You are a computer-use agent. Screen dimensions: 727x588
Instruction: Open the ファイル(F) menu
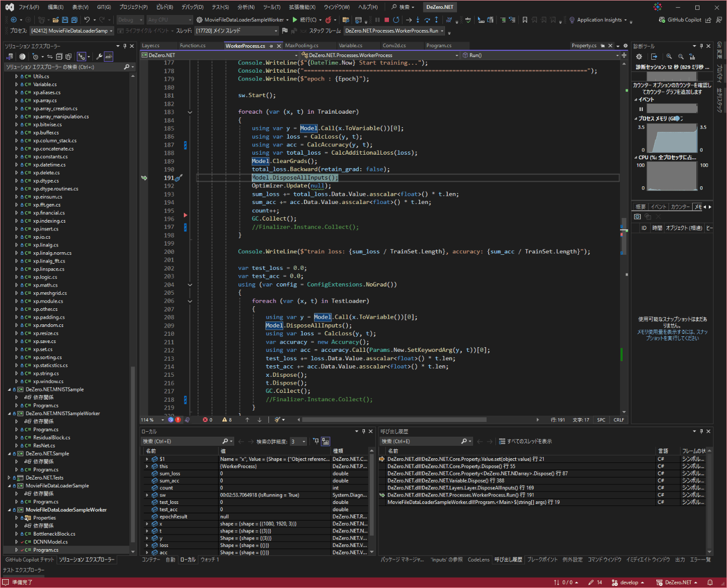coord(29,7)
